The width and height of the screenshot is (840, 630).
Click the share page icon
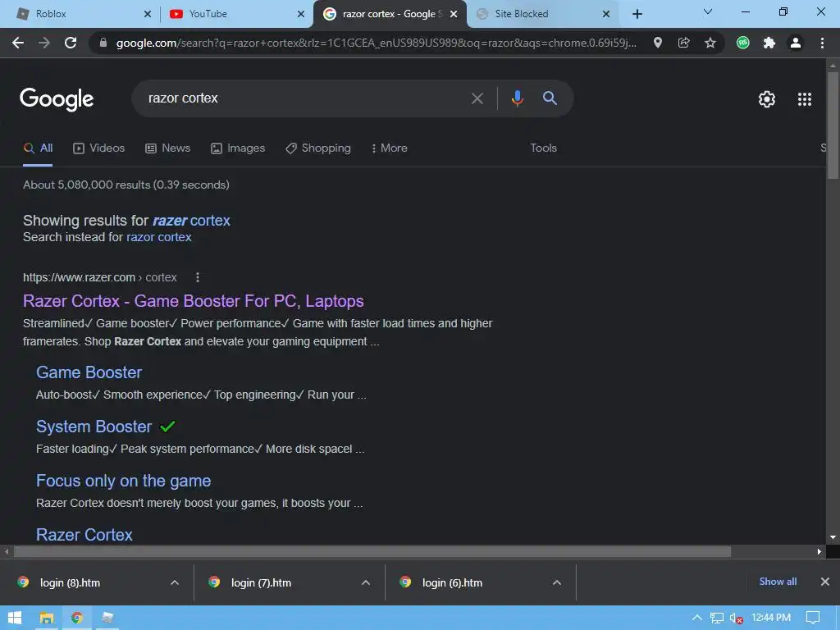coord(683,43)
